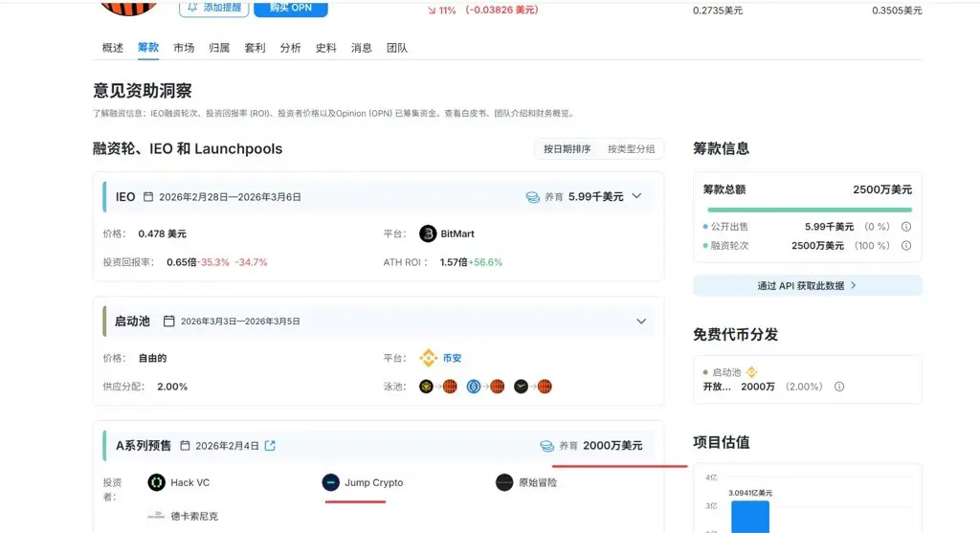Select 按日期排序 sorting option

(x=567, y=148)
